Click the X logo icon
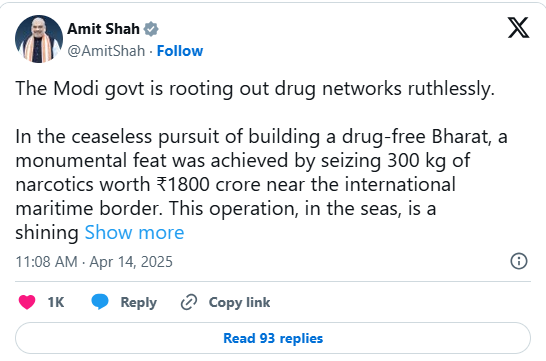The height and width of the screenshot is (361, 546). [x=518, y=28]
